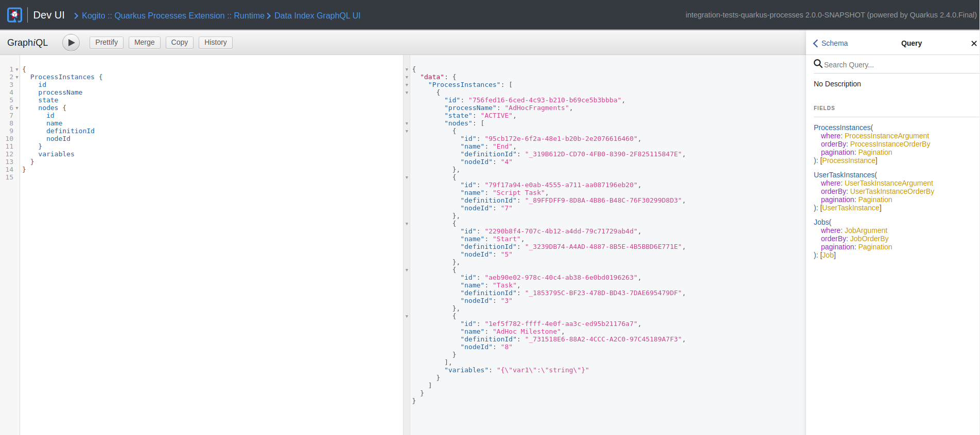The height and width of the screenshot is (435, 980).
Task: Click "processName" in the query editor
Action: tap(60, 93)
